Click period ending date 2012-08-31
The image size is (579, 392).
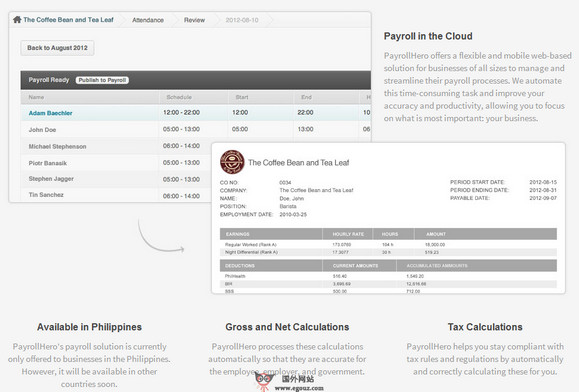(x=543, y=190)
